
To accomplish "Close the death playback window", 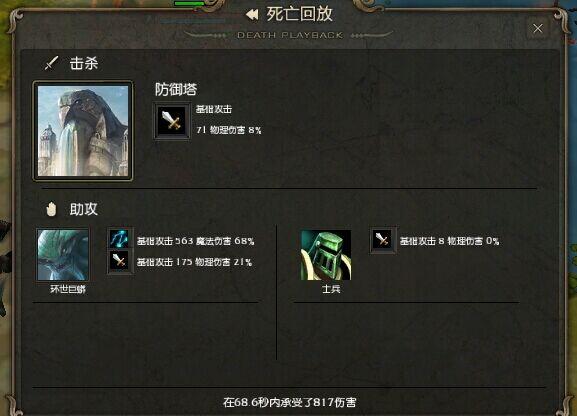I will 538,28.
